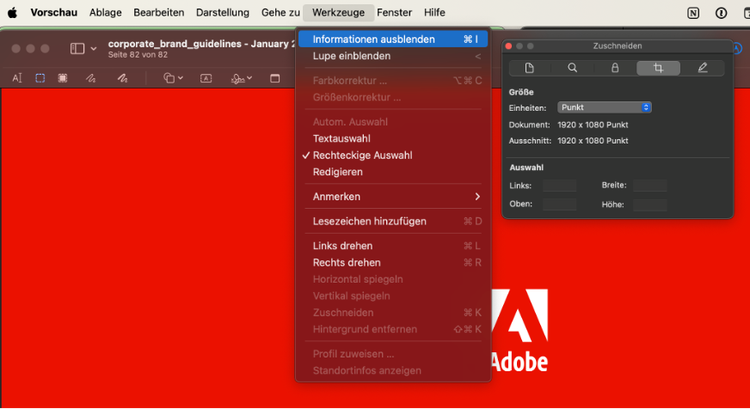750x409 pixels.
Task: Click the Adobe logo on the page
Action: [x=519, y=331]
